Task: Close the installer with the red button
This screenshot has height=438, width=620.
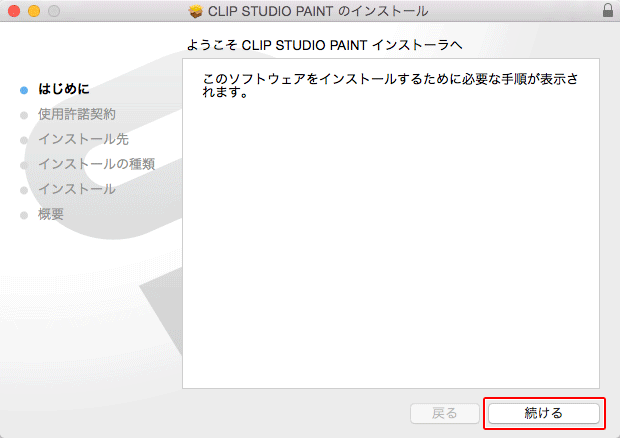Action: click(x=14, y=11)
